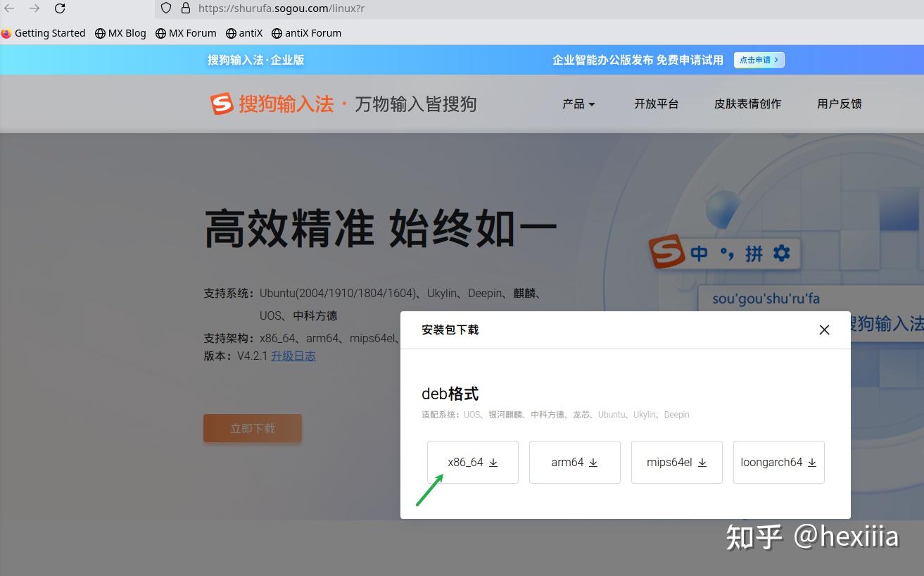This screenshot has height=576, width=924.
Task: Click the 点击申请 trial application button
Action: (759, 60)
